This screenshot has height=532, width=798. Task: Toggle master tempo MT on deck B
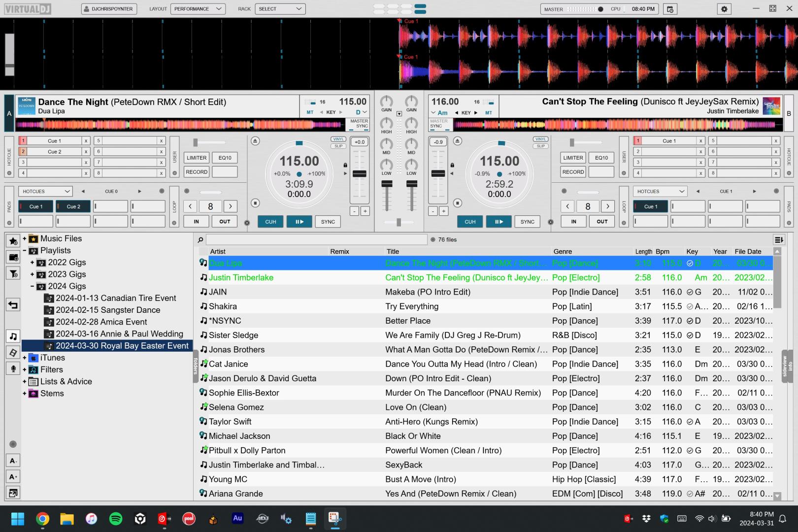[488, 113]
